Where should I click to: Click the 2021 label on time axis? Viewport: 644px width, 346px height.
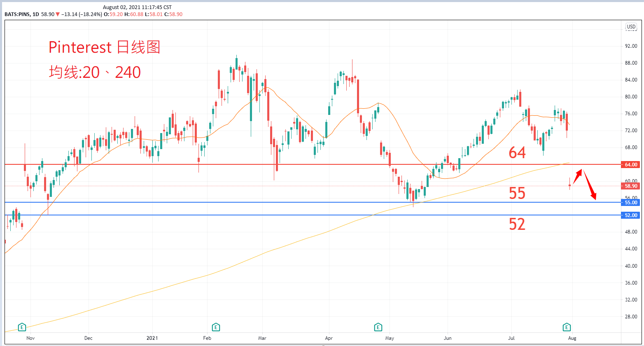pos(152,338)
